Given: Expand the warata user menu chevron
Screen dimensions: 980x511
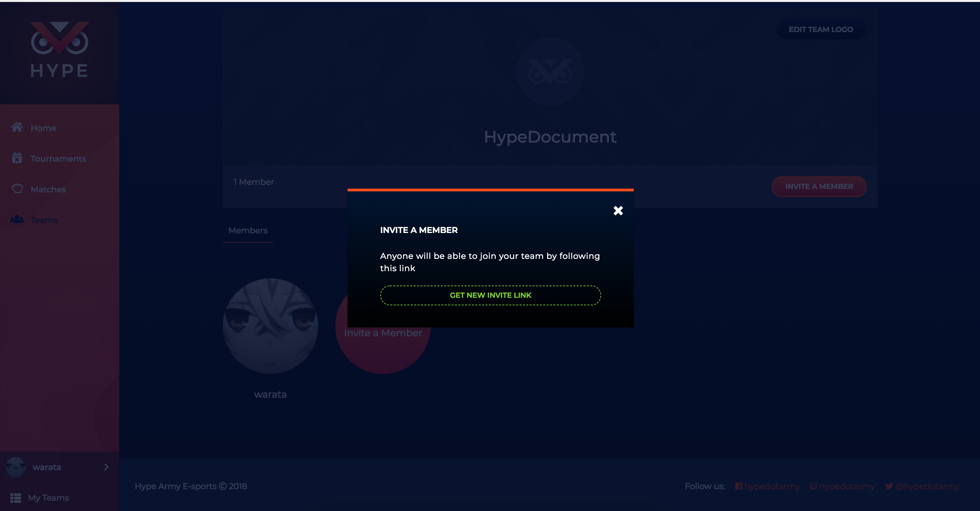Looking at the screenshot, I should [106, 467].
